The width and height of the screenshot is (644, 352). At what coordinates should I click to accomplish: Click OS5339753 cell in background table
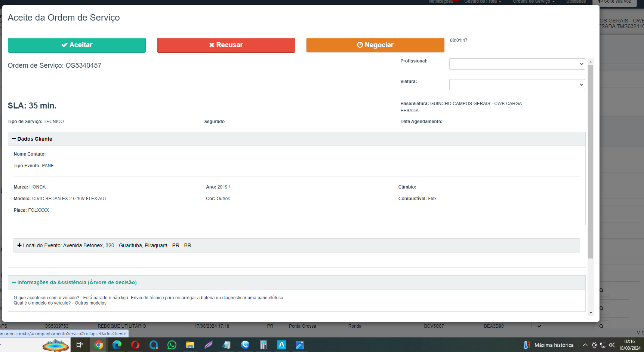(x=56, y=326)
